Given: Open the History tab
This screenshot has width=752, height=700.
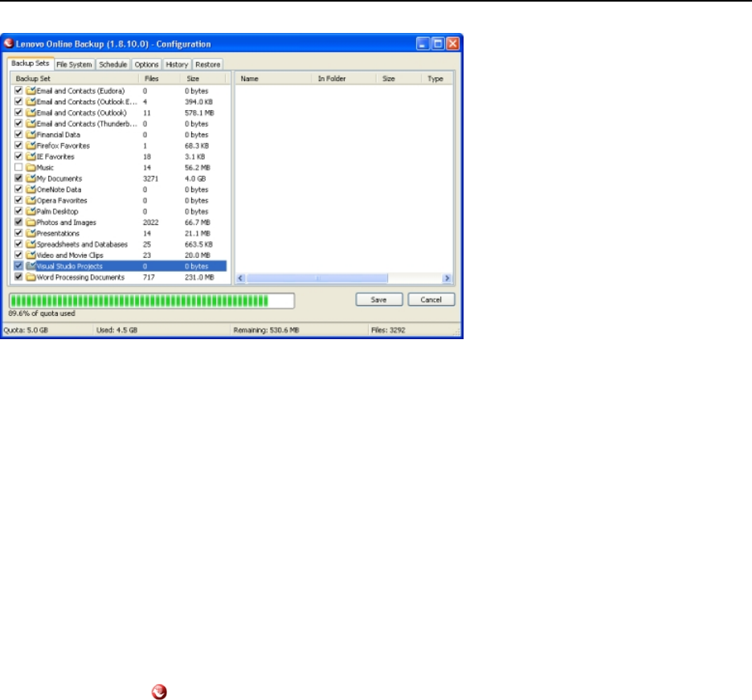Looking at the screenshot, I should [x=177, y=64].
